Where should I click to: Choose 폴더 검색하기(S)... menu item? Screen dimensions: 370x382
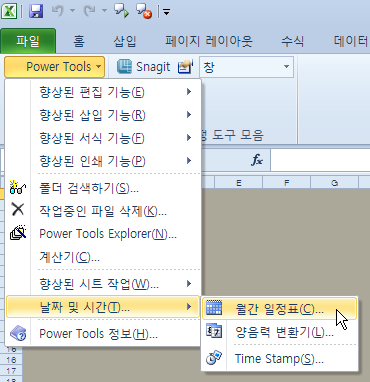(x=103, y=188)
